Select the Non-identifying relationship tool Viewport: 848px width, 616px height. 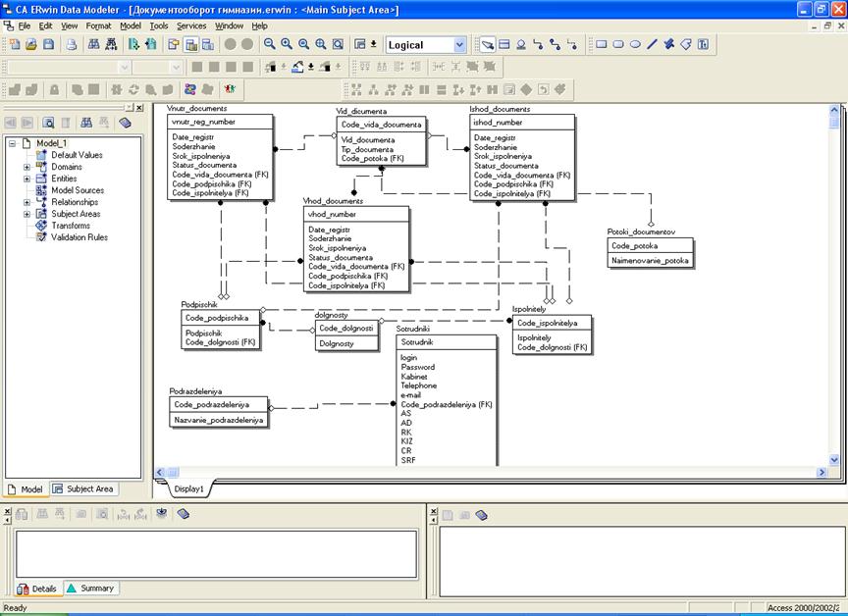click(x=572, y=45)
